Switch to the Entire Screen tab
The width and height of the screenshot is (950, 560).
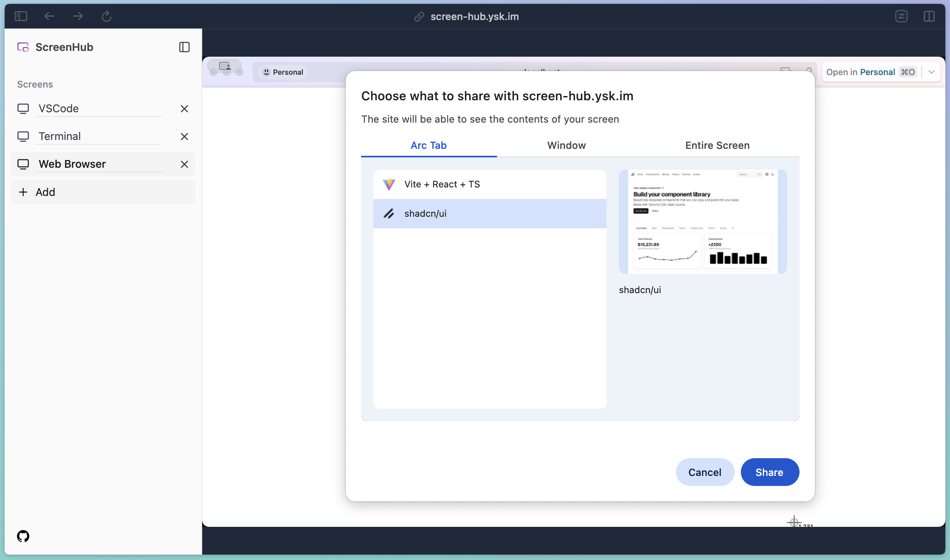click(x=717, y=145)
